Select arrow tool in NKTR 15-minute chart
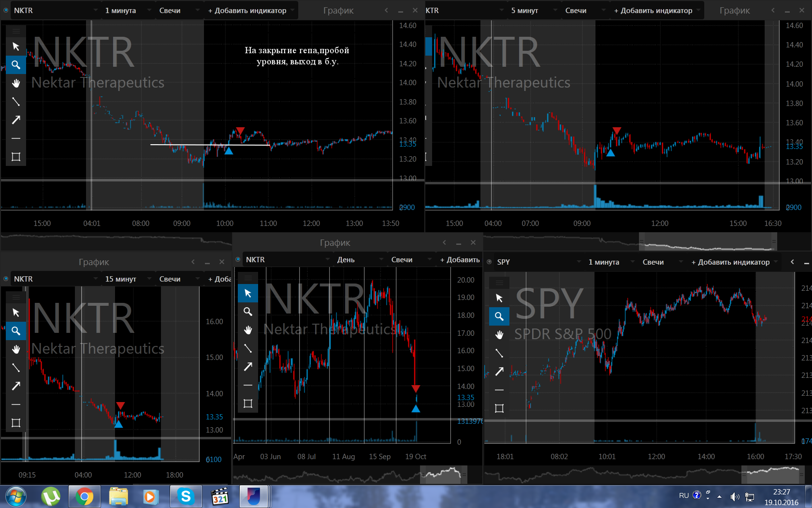The height and width of the screenshot is (508, 812). pos(16,386)
